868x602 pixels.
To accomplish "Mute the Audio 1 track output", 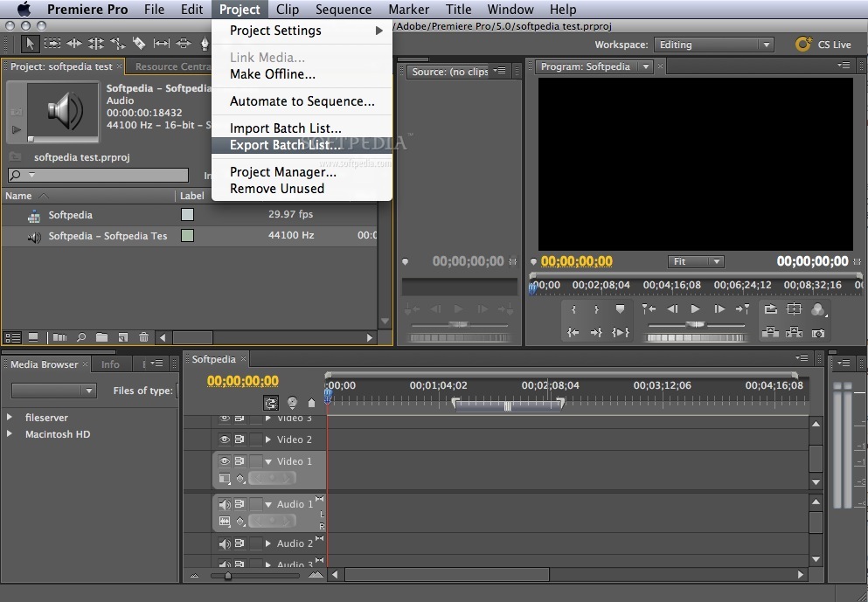I will (x=224, y=503).
